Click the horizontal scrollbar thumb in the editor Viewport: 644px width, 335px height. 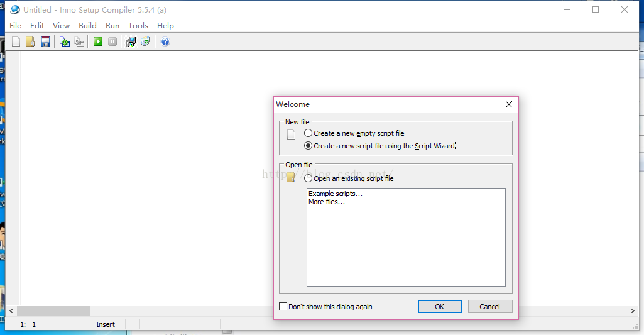tap(53, 310)
